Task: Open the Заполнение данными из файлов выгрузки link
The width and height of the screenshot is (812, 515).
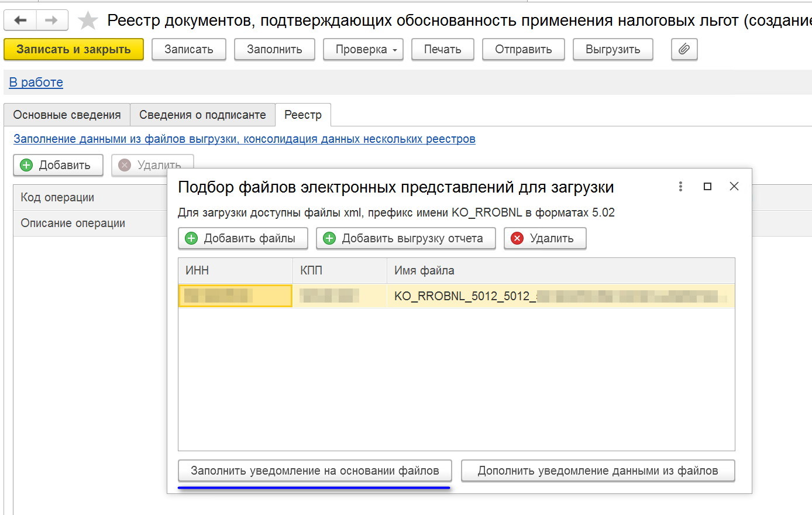Action: tap(244, 139)
